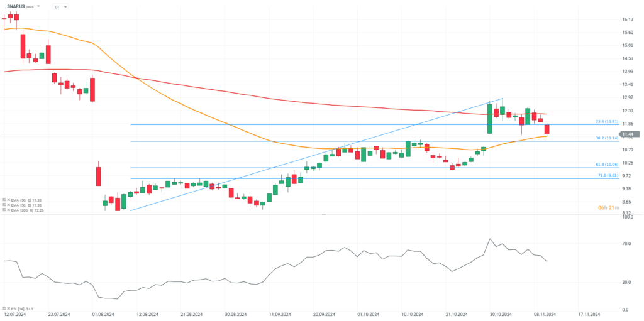644x321 pixels.
Task: Open settings icon for RSI 14 indicator
Action: [4, 308]
